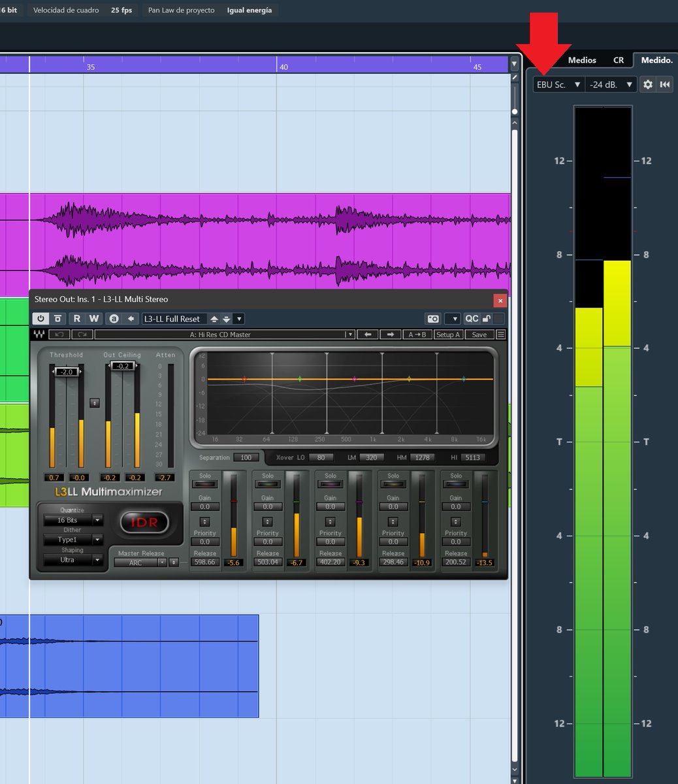Switch to the Medios tab

pyautogui.click(x=582, y=60)
